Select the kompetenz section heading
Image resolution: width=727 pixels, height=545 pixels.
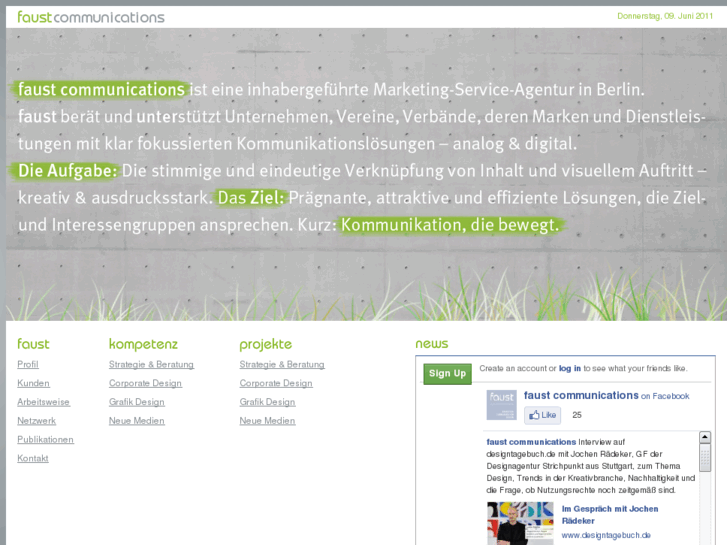tap(143, 344)
